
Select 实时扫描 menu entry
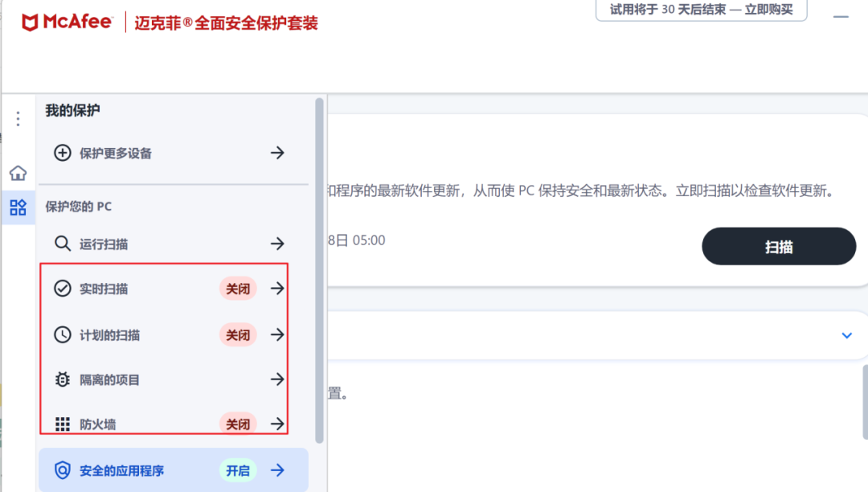(174, 289)
